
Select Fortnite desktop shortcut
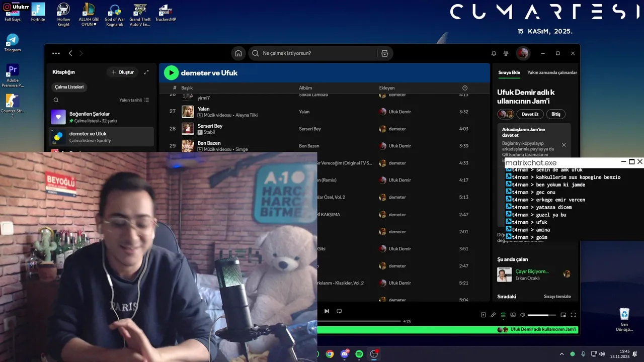pos(38,12)
